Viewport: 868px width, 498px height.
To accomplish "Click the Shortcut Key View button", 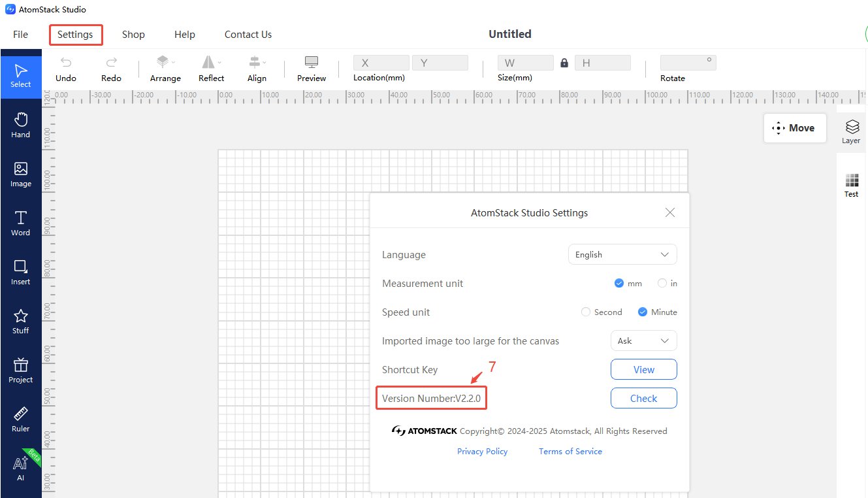I will [644, 369].
